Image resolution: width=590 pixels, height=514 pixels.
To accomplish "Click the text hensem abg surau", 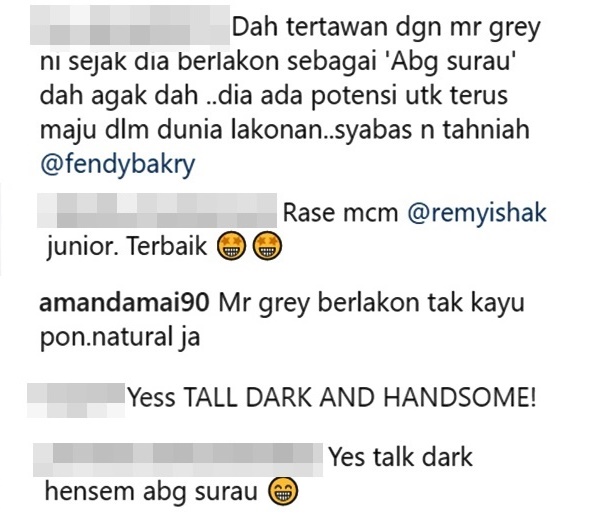I will (x=151, y=492).
